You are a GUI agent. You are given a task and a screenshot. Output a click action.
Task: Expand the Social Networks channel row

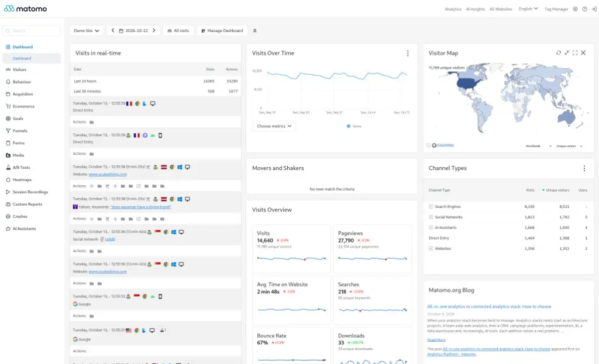click(431, 217)
